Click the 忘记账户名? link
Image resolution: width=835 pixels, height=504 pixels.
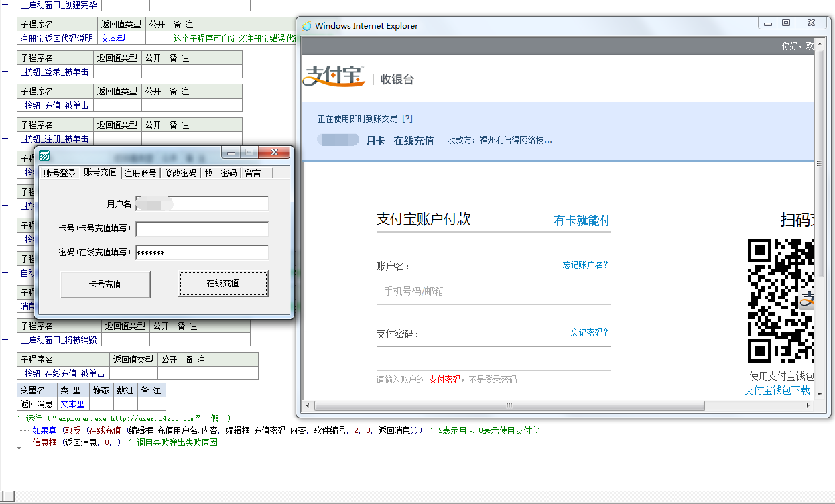[586, 265]
